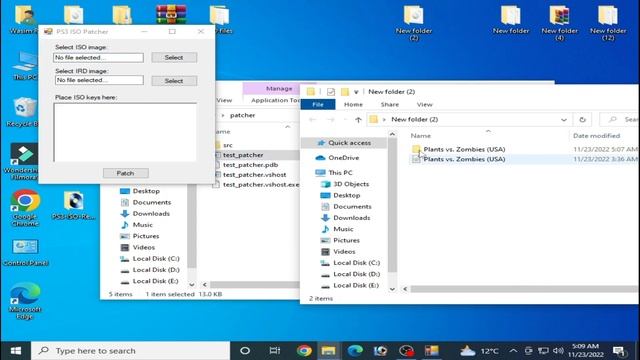Select Microsoft Edge desktop icon
Viewport: 640px width, 360px height.
pyautogui.click(x=25, y=300)
